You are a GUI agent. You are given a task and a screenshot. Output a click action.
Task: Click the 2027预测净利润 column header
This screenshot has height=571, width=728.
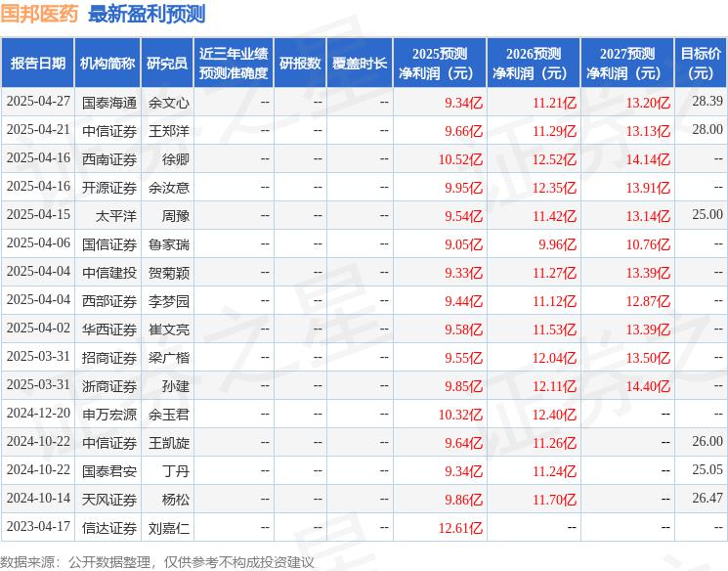click(x=627, y=63)
